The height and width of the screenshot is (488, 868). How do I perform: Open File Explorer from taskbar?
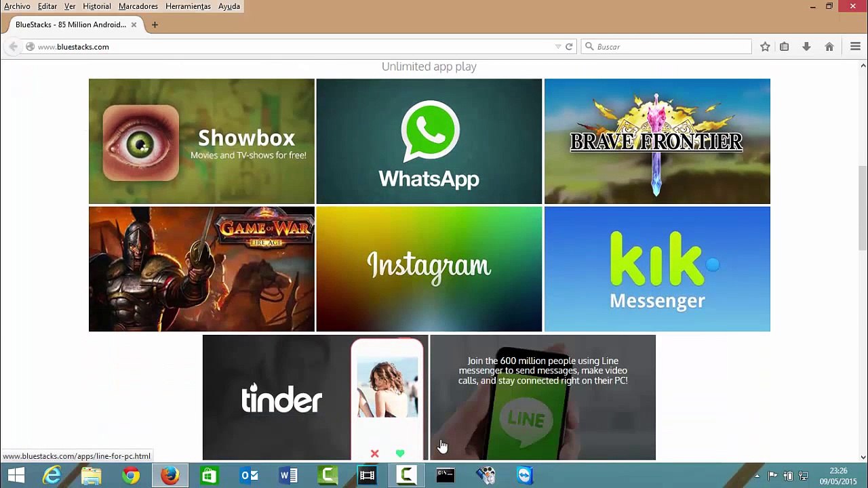coord(92,476)
